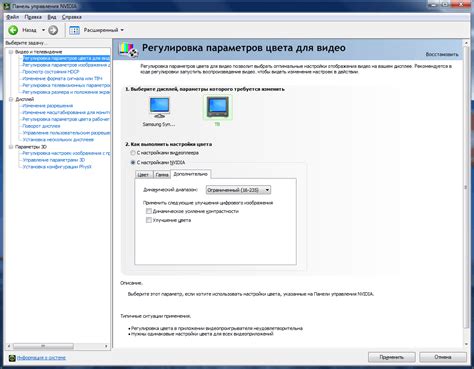Open the Справка menu
Viewport: 474px width, 369px height.
point(72,17)
